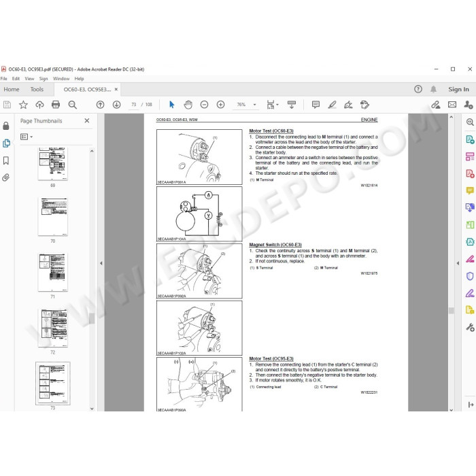Toggle the Page Thumbnails panel icon

pyautogui.click(x=6, y=143)
